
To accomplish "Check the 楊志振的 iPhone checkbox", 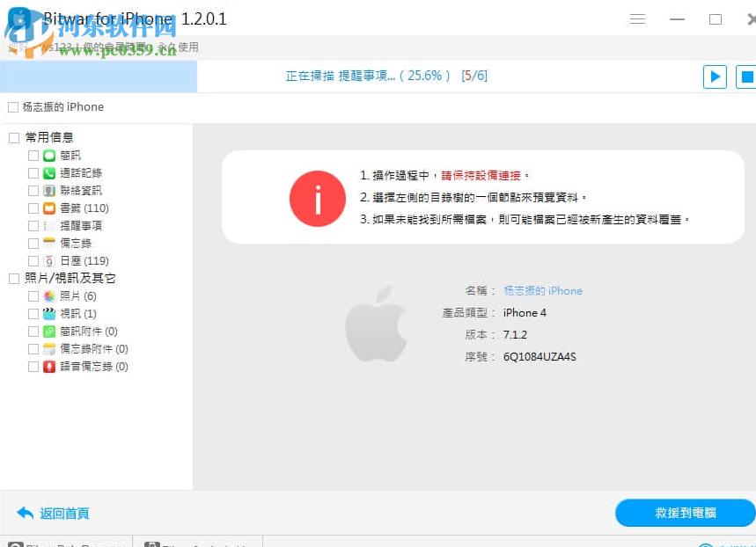I will pyautogui.click(x=12, y=106).
